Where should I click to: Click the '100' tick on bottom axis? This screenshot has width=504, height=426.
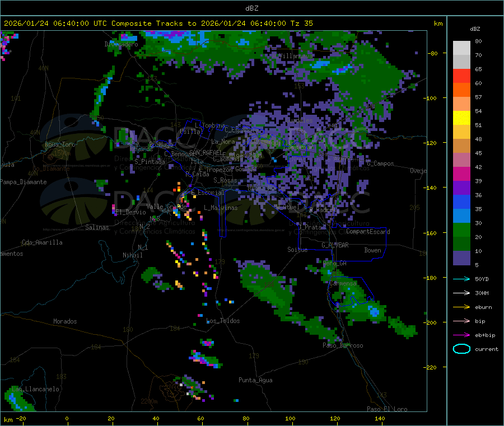pos(290,418)
